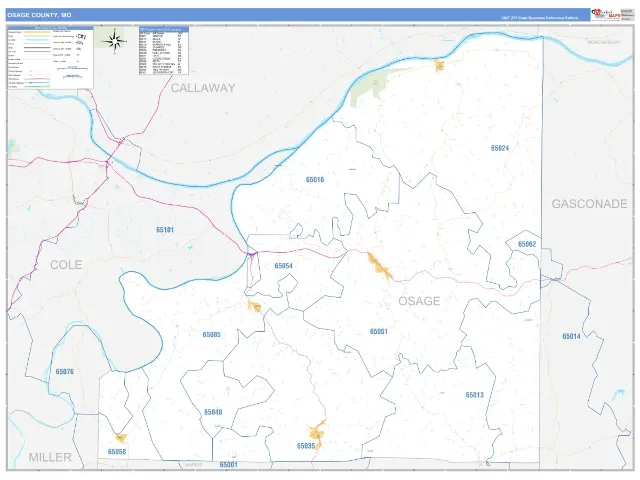Click ZIP code label 65016
Screen dimensions: 640x480
(315, 180)
